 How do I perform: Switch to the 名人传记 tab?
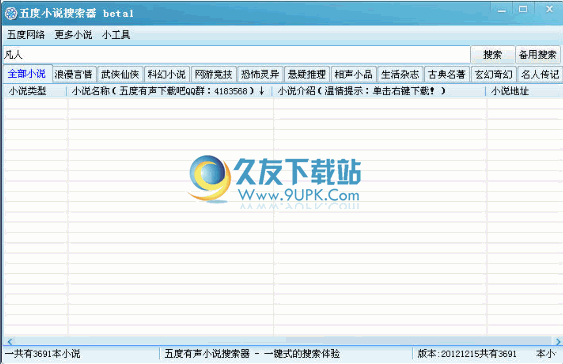tap(540, 75)
